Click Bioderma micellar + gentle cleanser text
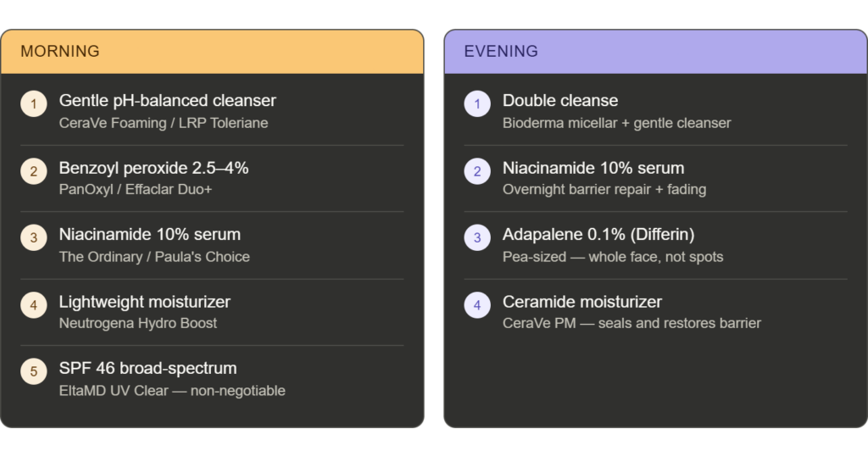 pos(616,123)
